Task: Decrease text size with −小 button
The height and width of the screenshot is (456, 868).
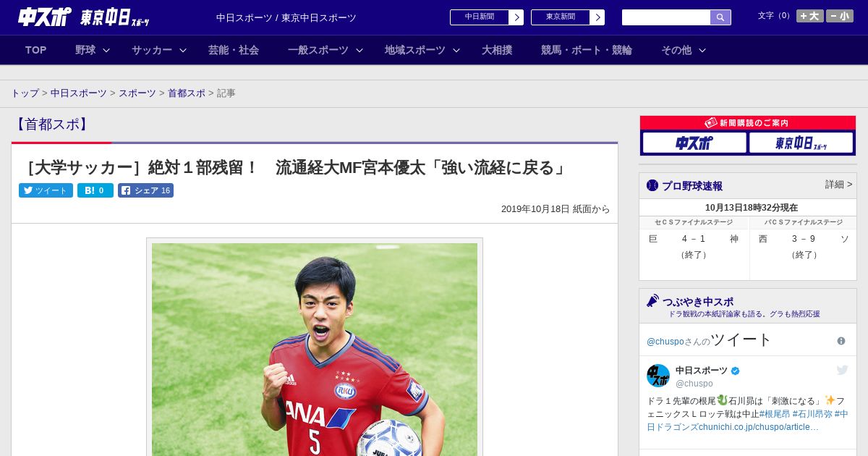Action: tap(840, 16)
